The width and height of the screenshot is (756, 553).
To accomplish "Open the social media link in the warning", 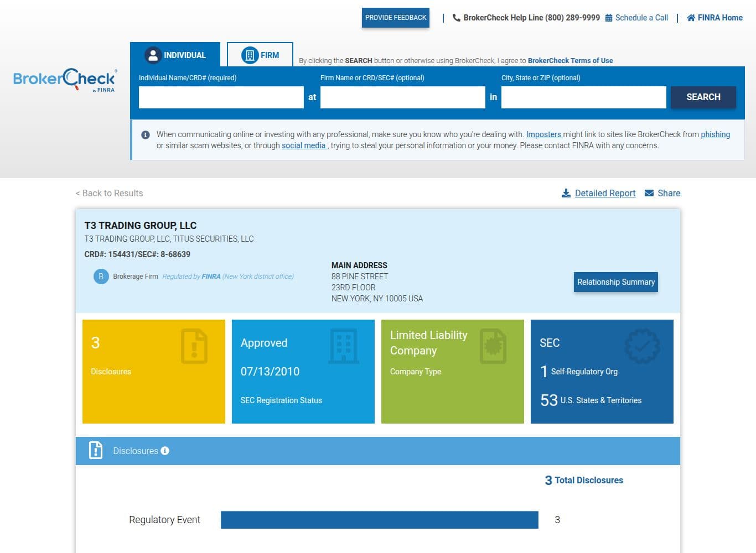I will [304, 145].
